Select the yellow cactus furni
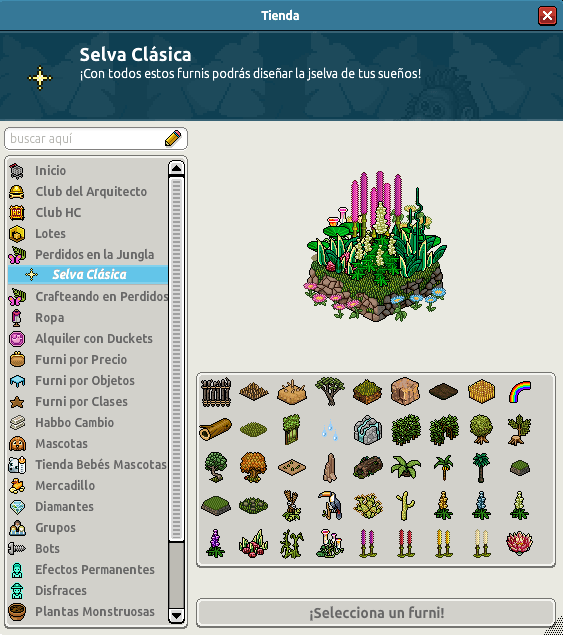The width and height of the screenshot is (563, 635). pos(405,505)
